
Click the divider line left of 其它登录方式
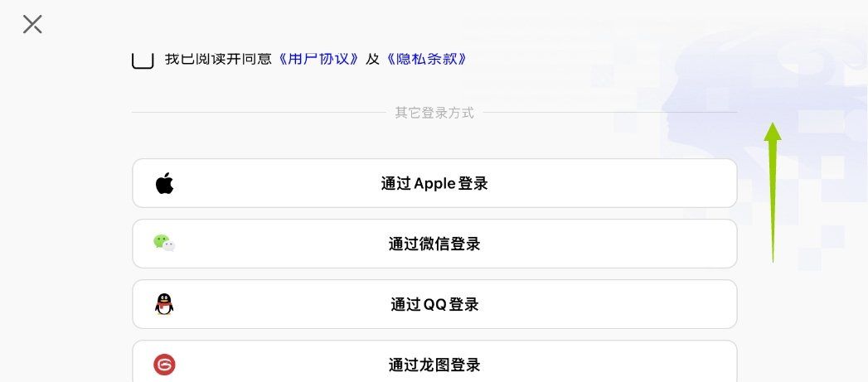(x=257, y=113)
